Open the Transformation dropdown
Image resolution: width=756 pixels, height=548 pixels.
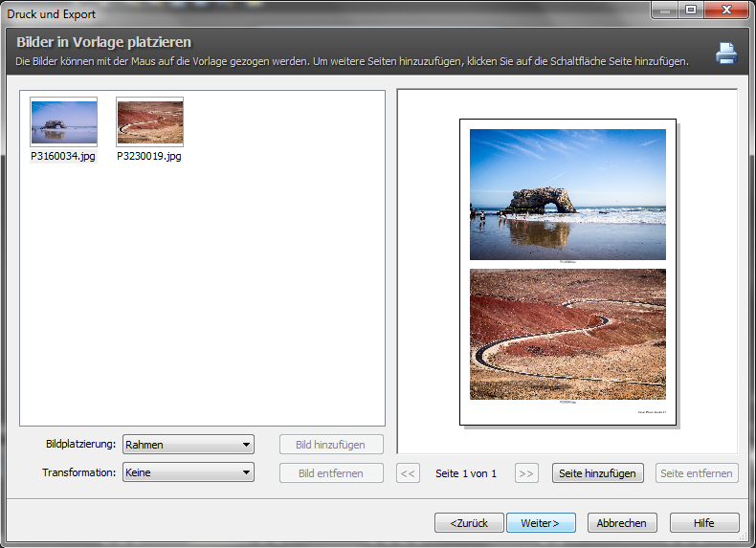pos(189,472)
